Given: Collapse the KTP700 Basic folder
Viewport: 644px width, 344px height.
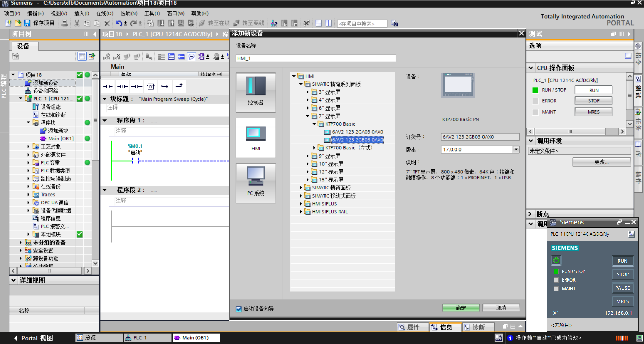Looking at the screenshot, I should click(x=314, y=124).
